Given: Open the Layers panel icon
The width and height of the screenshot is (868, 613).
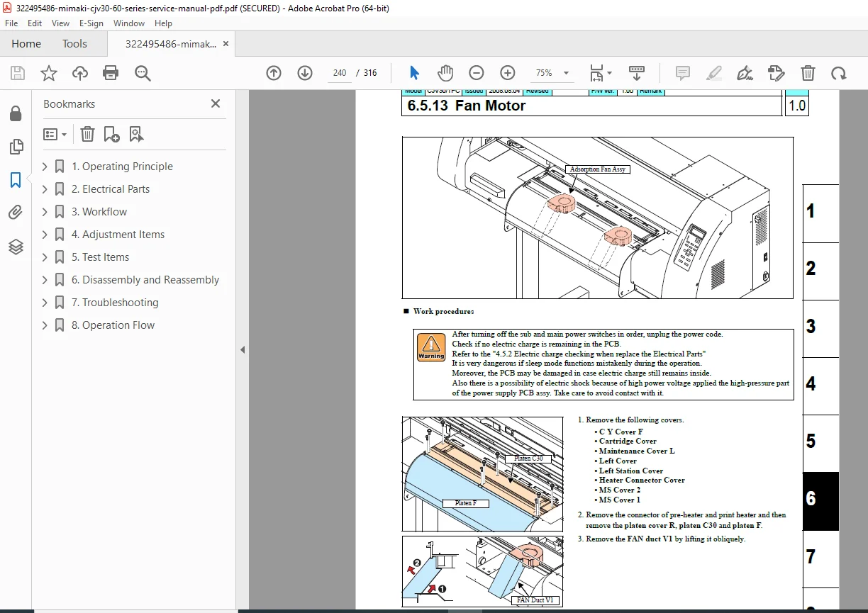Looking at the screenshot, I should click(x=16, y=246).
